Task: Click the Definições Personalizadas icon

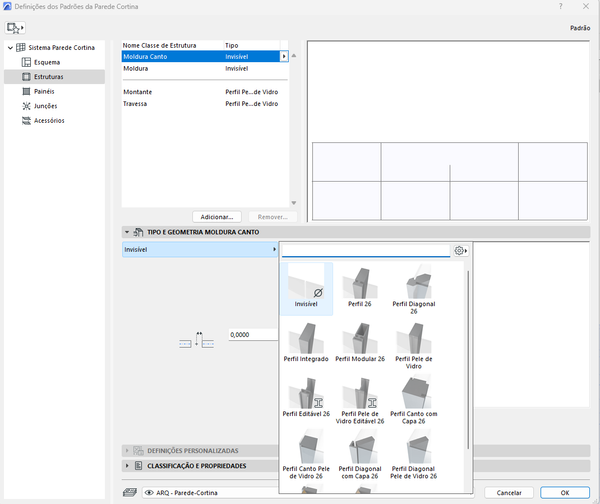Action: [x=138, y=451]
